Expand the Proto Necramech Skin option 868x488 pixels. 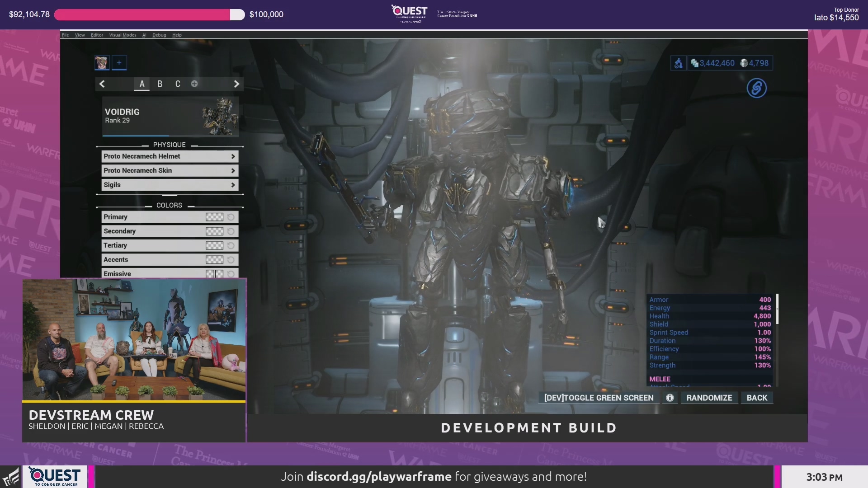170,171
